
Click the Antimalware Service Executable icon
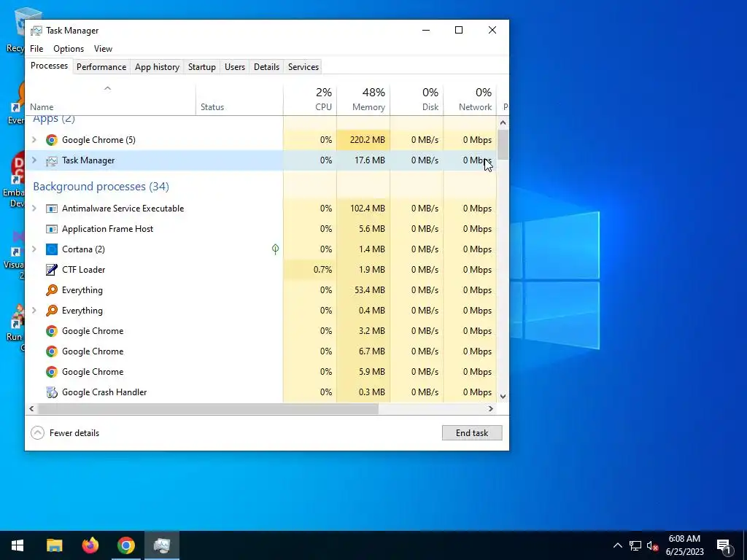pos(52,209)
